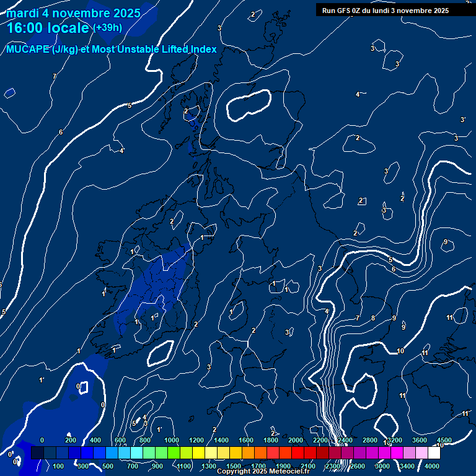This screenshot has height=476, width=476.
Task: Click the '3400' legend label
Action: click(407, 466)
